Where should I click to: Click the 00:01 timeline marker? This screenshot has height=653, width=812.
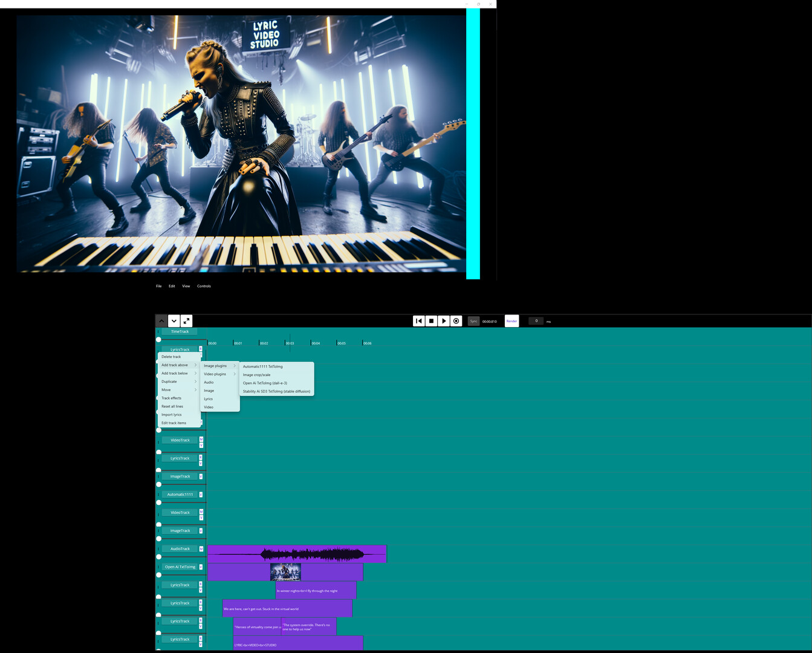(x=238, y=343)
